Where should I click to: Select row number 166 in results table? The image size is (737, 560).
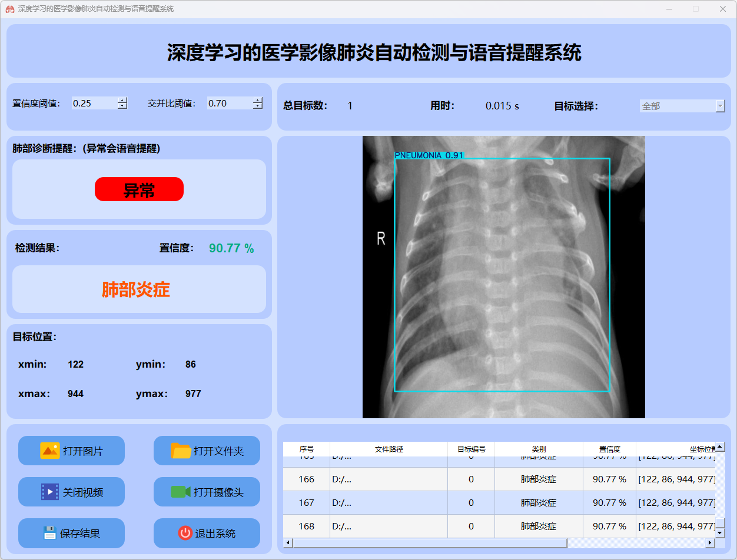(307, 479)
